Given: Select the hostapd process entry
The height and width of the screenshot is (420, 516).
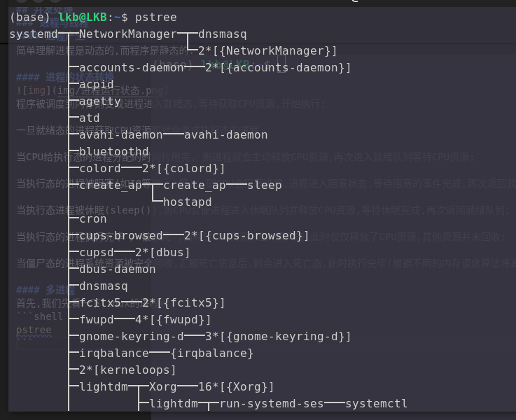Looking at the screenshot, I should pos(187,202).
